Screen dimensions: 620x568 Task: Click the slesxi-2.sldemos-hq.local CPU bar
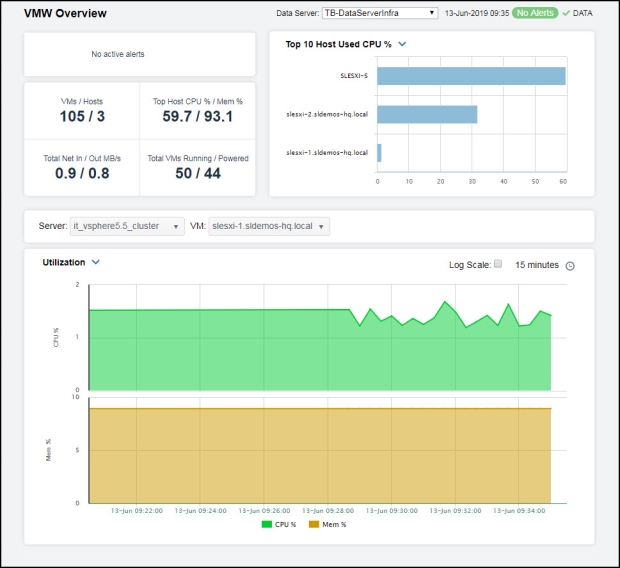pos(427,114)
